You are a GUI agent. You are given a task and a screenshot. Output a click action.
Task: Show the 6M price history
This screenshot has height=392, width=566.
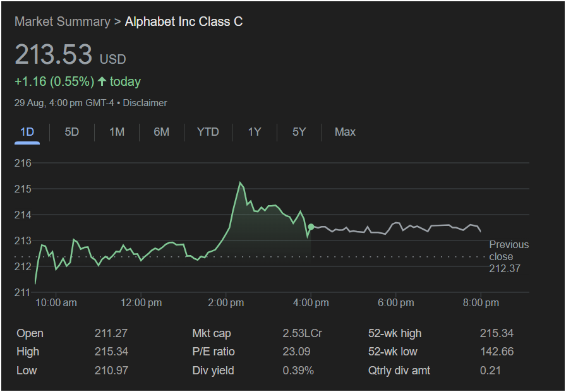[162, 132]
